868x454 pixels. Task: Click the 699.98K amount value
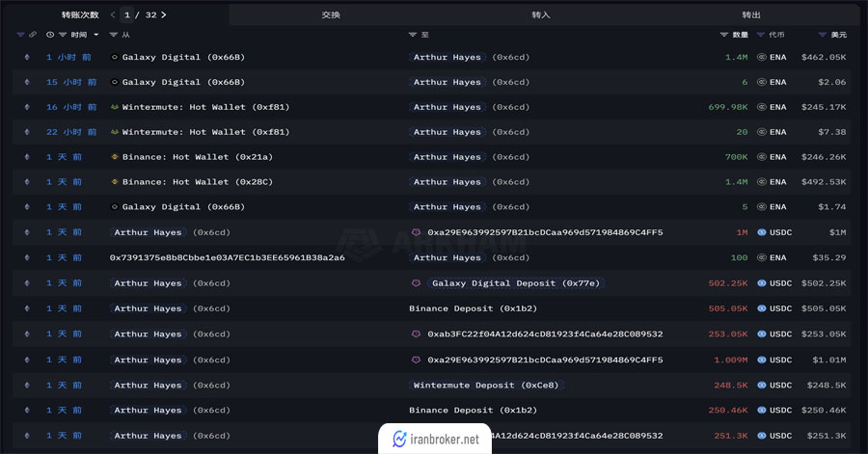click(727, 107)
